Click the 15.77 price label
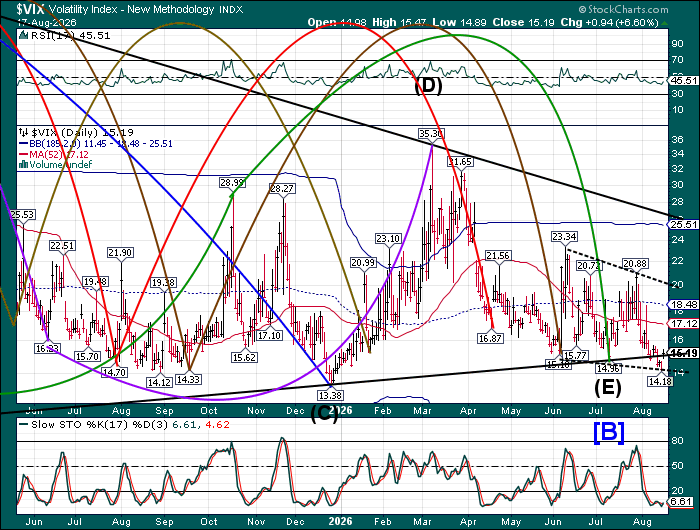Image resolution: width=700 pixels, height=530 pixels. 575,355
